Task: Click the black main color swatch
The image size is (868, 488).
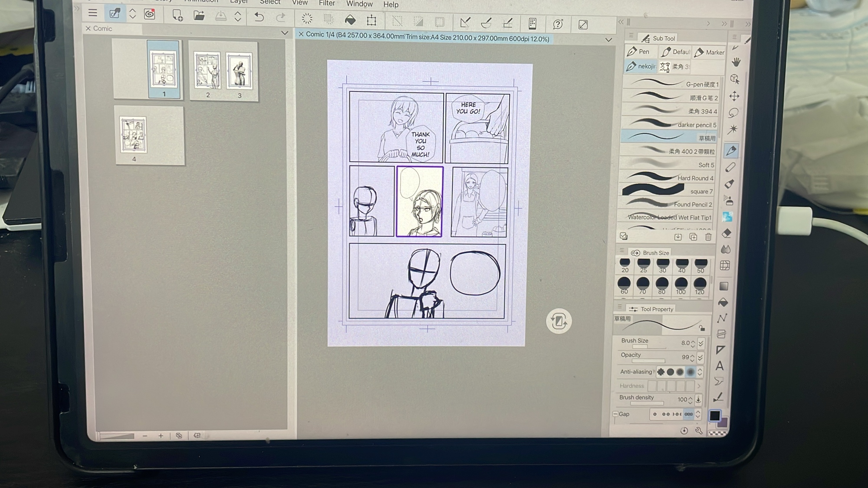Action: pos(714,415)
